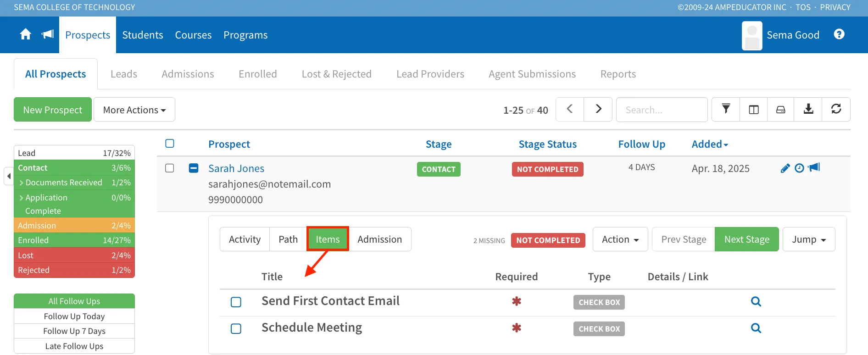The image size is (868, 355).
Task: Click the Search input field
Action: click(x=662, y=110)
